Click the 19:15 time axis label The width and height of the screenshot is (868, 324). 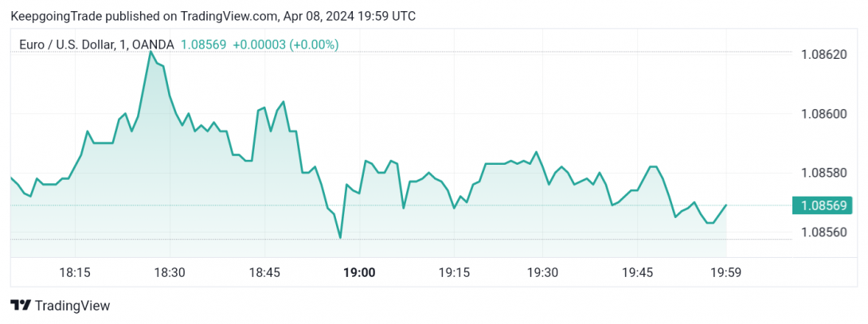pos(453,272)
